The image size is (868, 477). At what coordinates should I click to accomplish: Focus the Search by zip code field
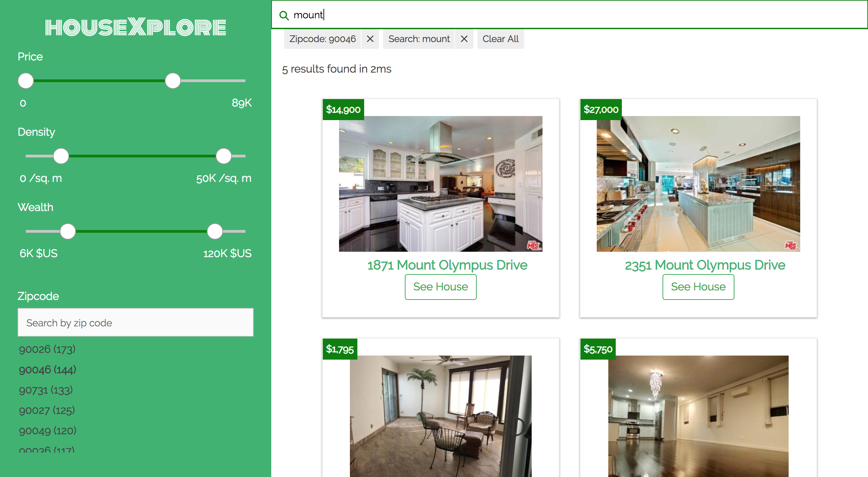pyautogui.click(x=136, y=322)
